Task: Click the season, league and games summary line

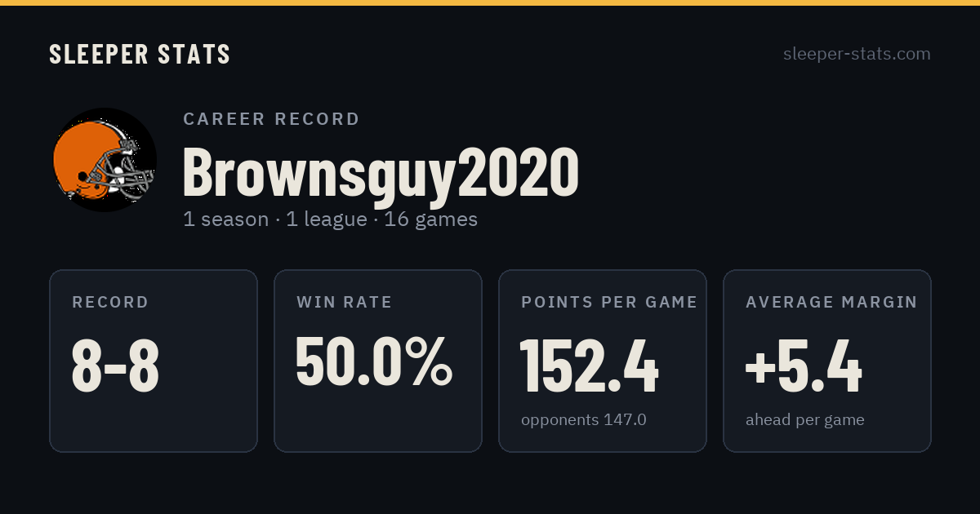Action: [331, 219]
